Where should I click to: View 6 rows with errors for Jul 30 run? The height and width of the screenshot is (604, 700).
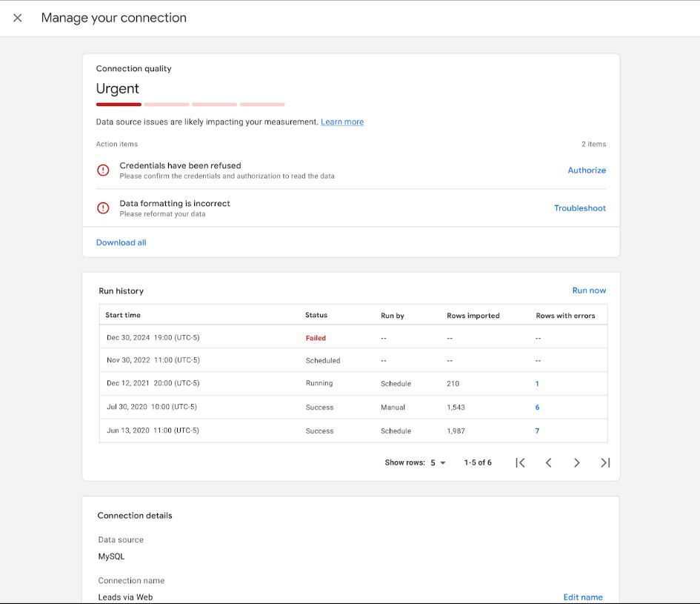pos(536,407)
